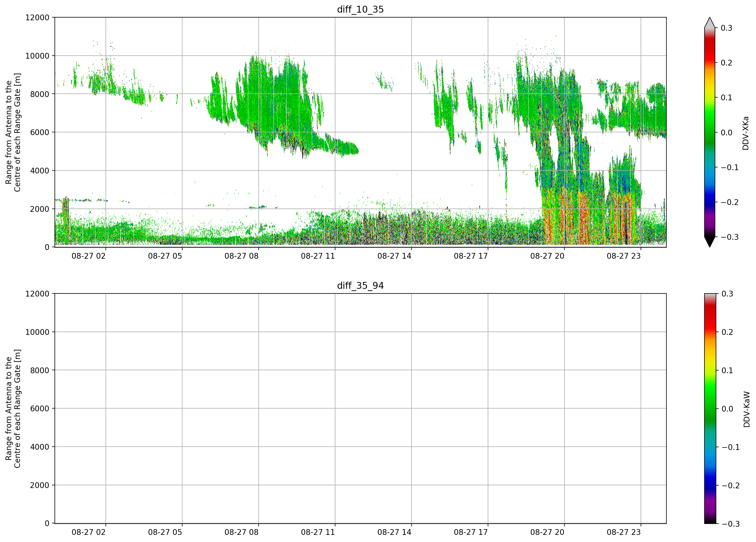Select the "12000" y-tick of diff_10_35
Viewport: 756px width, 542px height.
point(37,17)
